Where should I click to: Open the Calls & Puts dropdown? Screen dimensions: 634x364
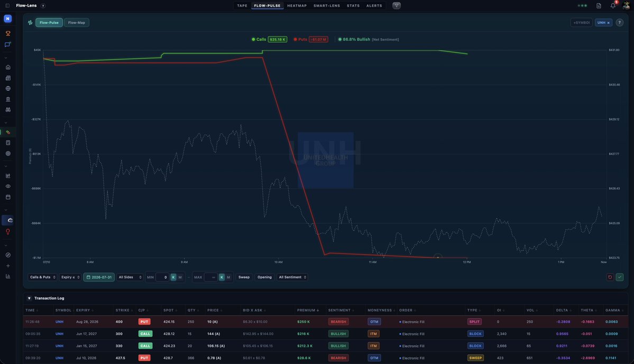click(x=42, y=277)
